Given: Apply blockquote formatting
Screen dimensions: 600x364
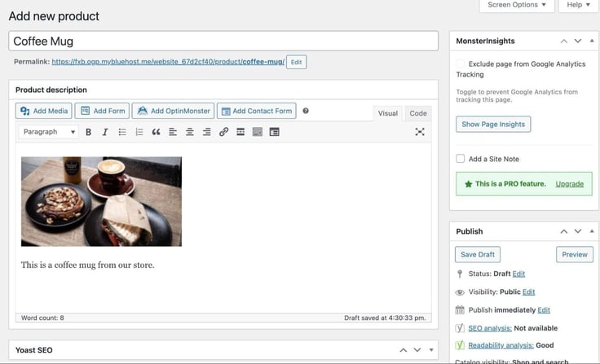Looking at the screenshot, I should pos(156,132).
